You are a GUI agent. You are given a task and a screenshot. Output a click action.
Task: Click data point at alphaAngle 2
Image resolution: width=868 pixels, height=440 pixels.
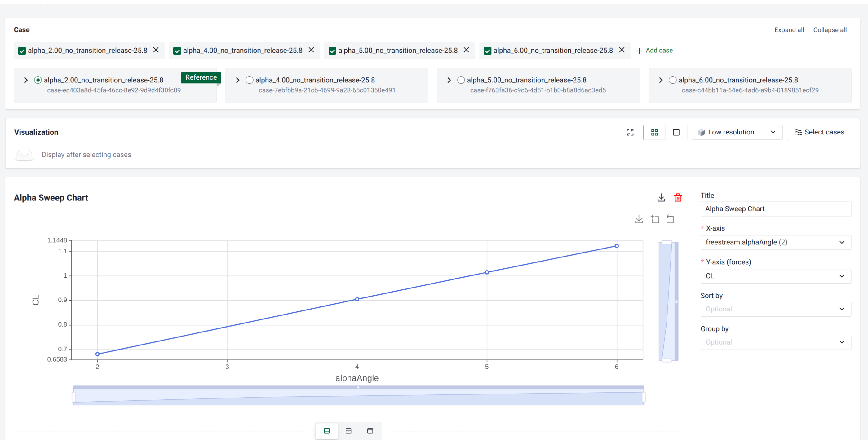[97, 354]
